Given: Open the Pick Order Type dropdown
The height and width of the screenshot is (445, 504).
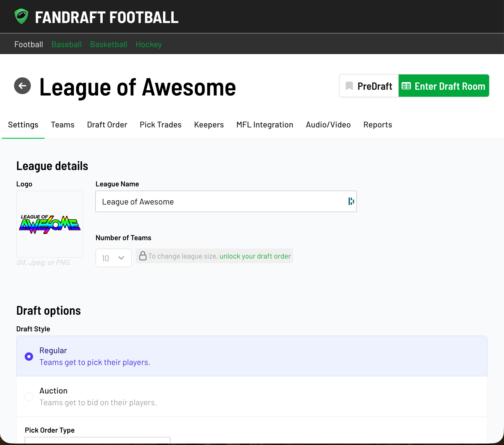Looking at the screenshot, I should [x=97, y=440].
